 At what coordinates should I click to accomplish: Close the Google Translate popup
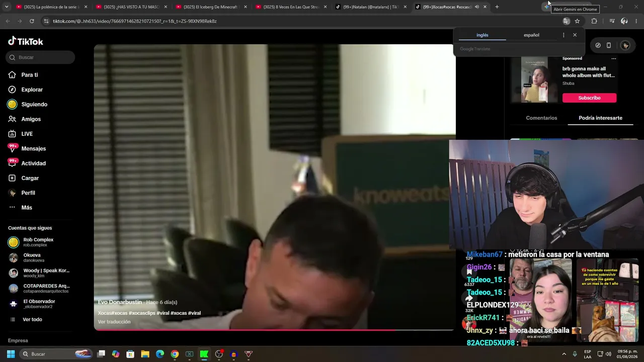coord(575,35)
